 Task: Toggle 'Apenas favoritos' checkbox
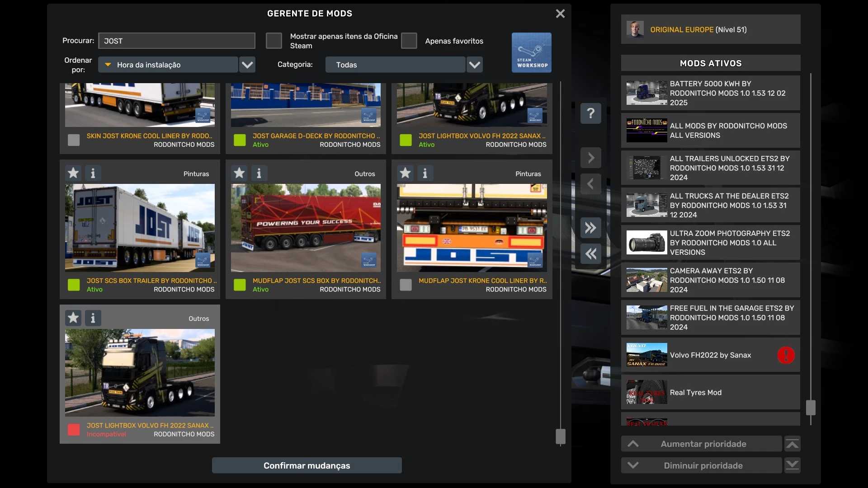tap(409, 41)
